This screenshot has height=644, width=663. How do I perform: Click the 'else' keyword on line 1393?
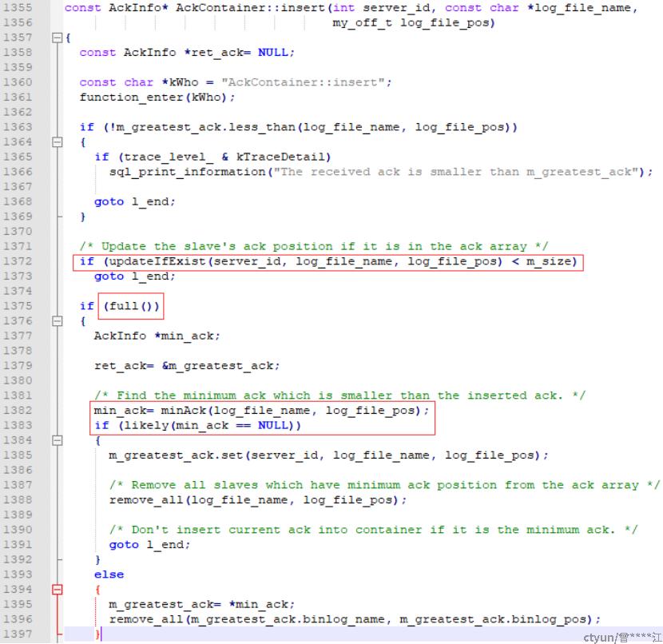109,574
